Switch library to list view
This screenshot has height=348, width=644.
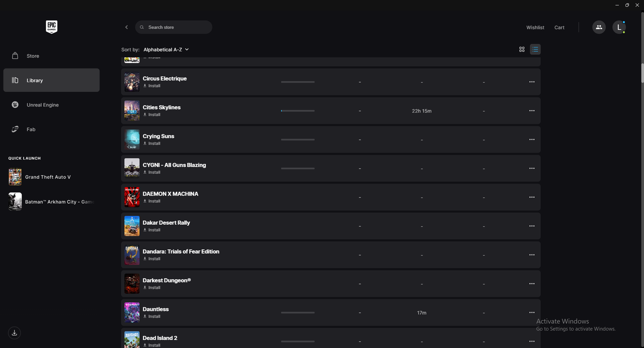535,49
